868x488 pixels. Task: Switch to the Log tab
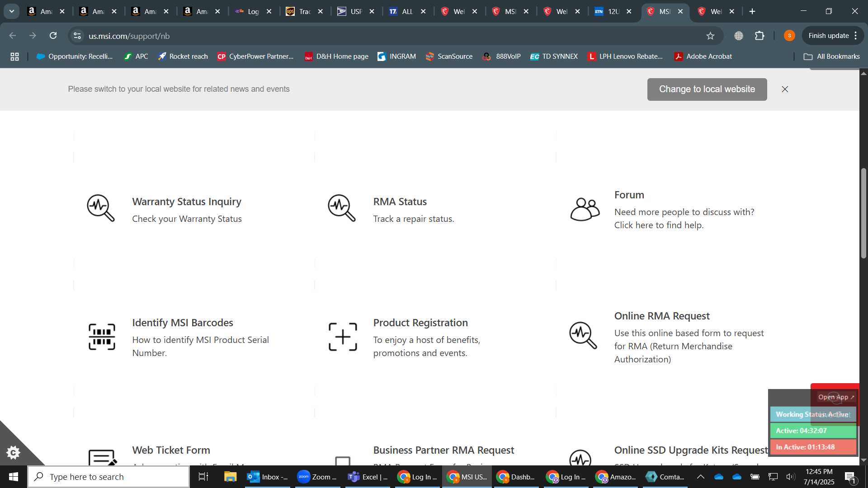(253, 11)
